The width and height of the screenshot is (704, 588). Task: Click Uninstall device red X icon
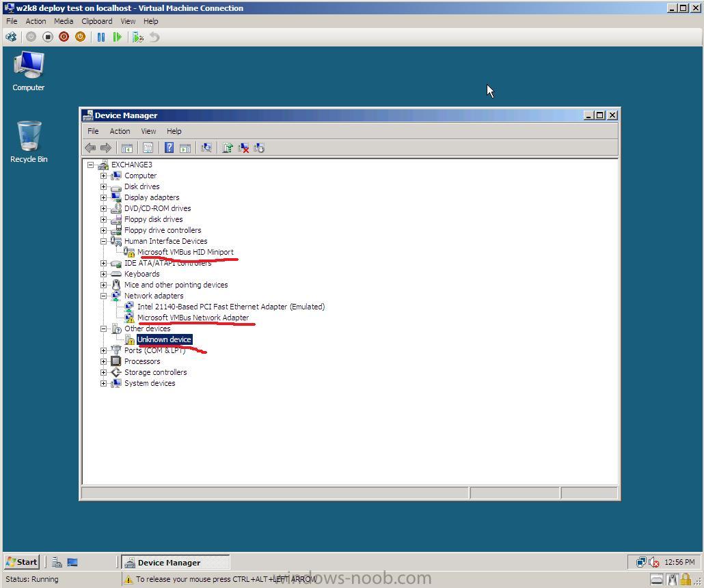[x=243, y=148]
